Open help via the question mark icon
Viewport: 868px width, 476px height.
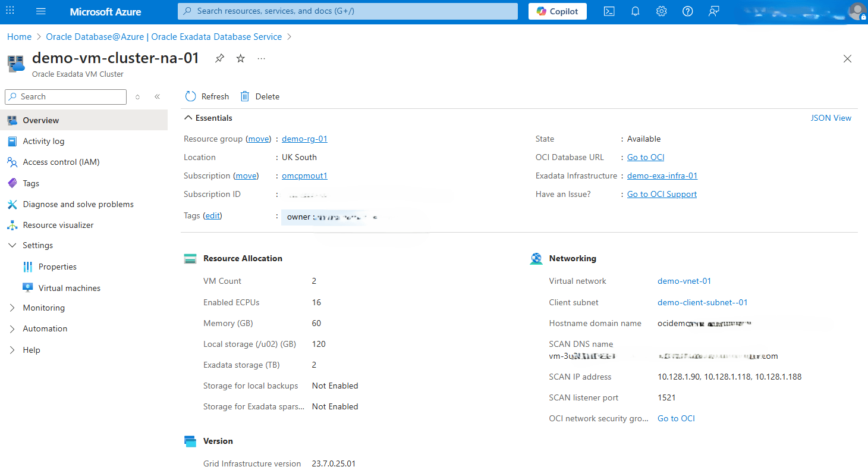(687, 11)
